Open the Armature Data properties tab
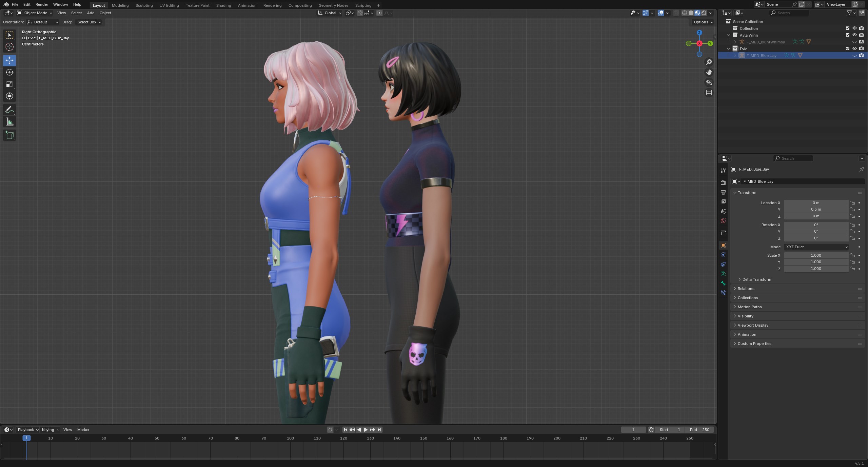This screenshot has height=467, width=868. [x=723, y=273]
